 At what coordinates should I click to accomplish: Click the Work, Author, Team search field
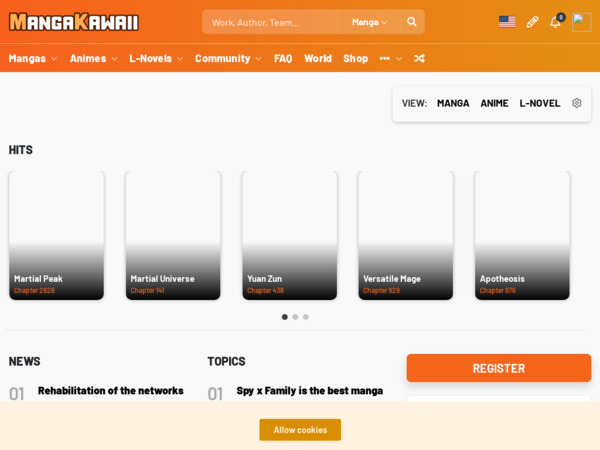pos(270,22)
